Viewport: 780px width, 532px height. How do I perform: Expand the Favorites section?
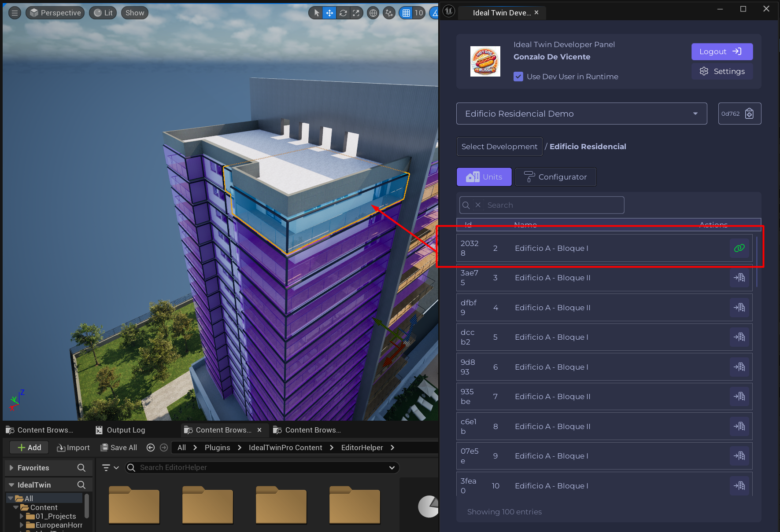coord(12,468)
